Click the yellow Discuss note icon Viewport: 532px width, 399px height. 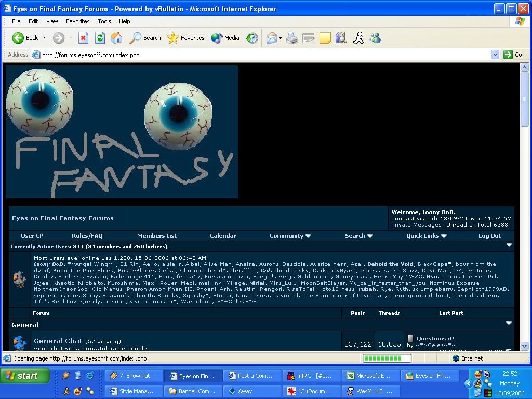pos(325,38)
